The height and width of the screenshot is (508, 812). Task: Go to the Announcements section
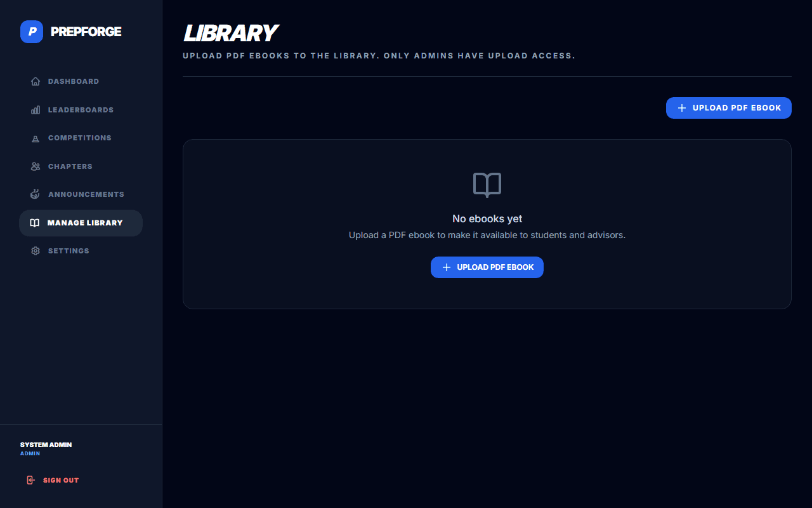(x=85, y=194)
